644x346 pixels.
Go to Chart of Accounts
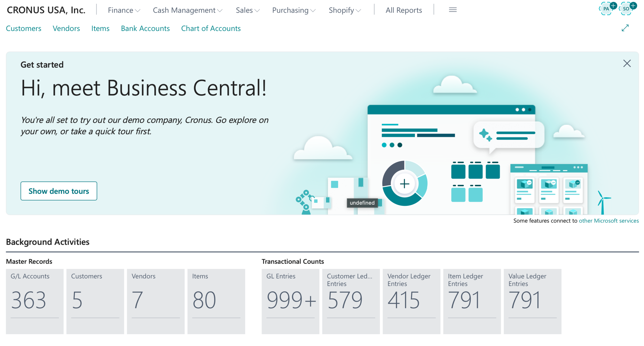pos(211,28)
